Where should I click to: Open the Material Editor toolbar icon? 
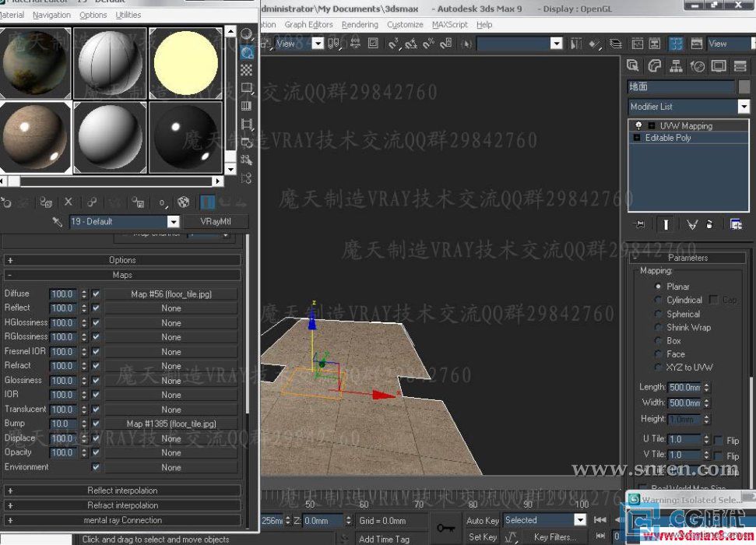(x=676, y=44)
